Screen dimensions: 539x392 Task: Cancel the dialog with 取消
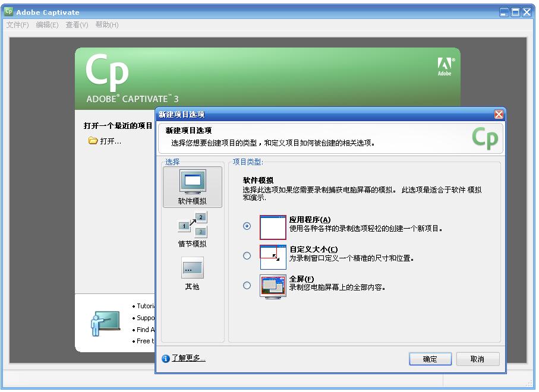[477, 359]
